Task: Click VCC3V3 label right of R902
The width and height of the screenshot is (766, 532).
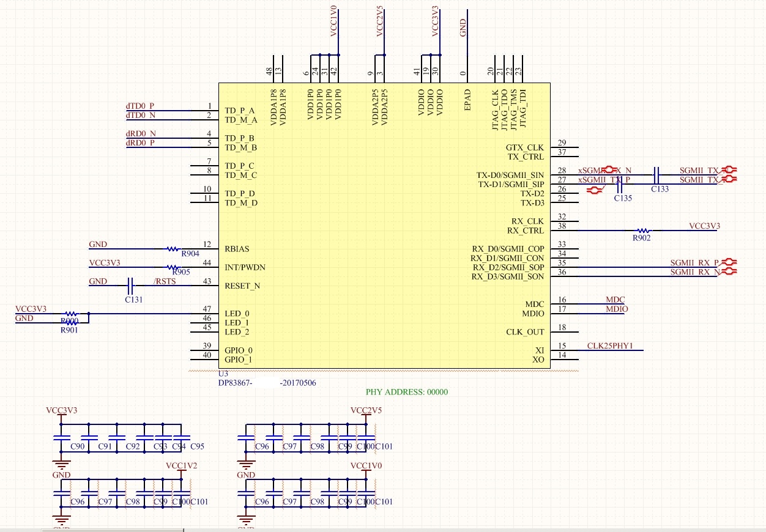Action: [705, 226]
